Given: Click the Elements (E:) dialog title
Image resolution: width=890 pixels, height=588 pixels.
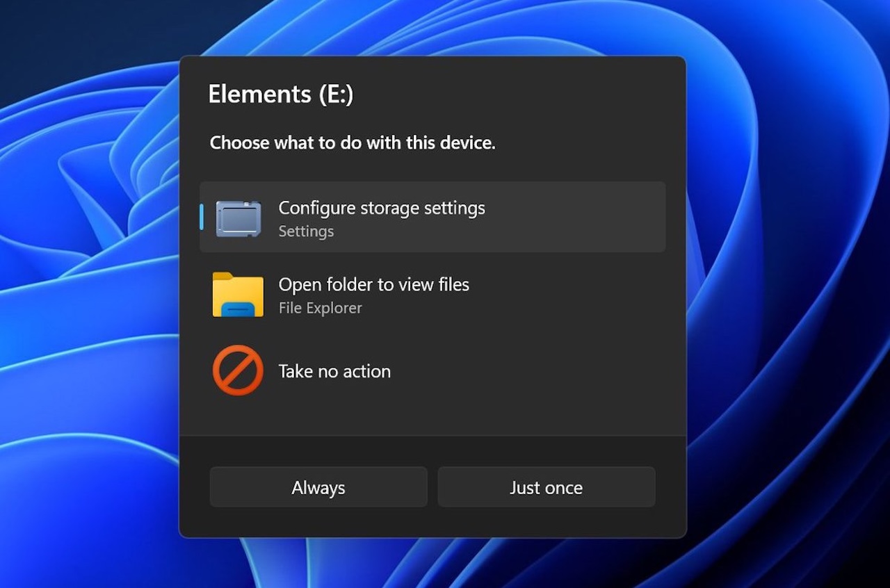Looking at the screenshot, I should 281,94.
